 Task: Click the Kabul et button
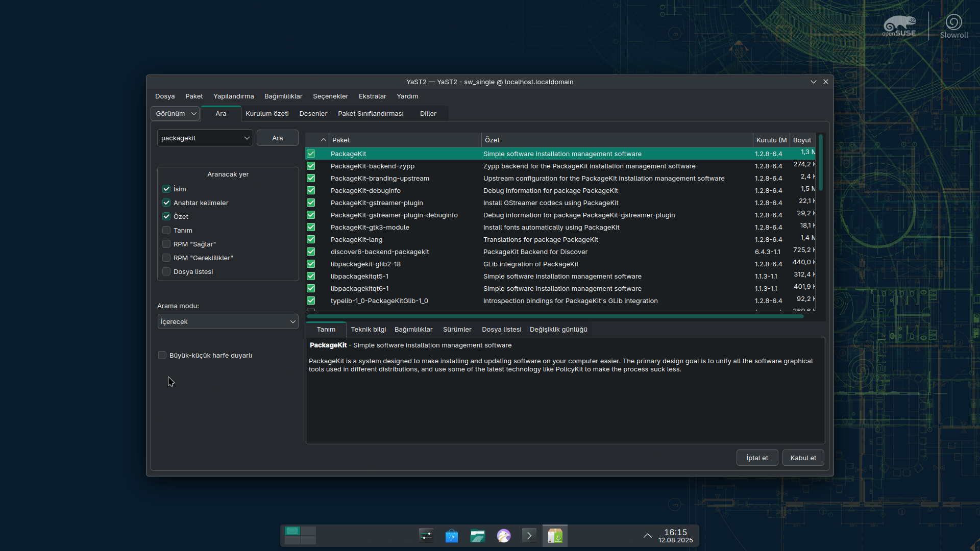803,458
